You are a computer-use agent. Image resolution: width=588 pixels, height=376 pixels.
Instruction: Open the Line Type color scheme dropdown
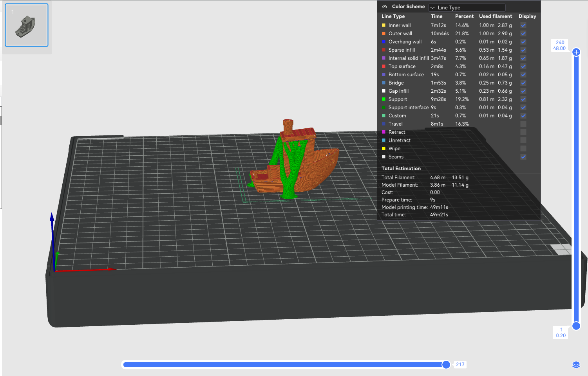(x=467, y=7)
